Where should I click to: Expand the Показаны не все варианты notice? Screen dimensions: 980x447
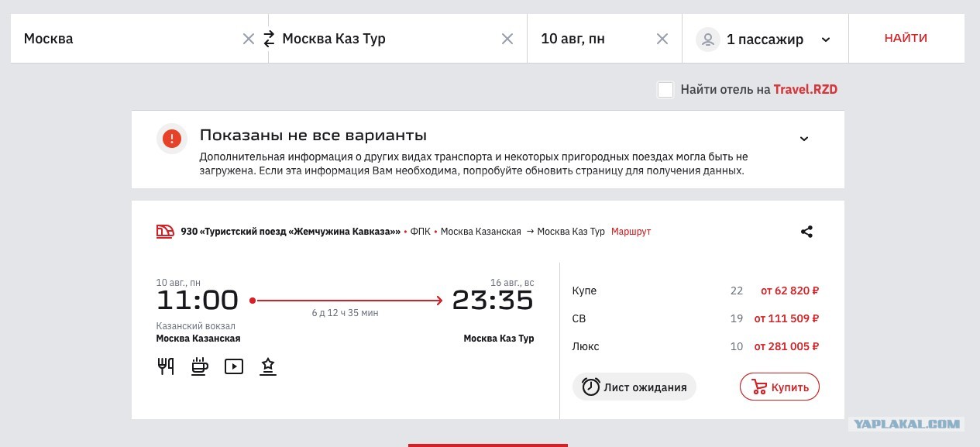[804, 139]
